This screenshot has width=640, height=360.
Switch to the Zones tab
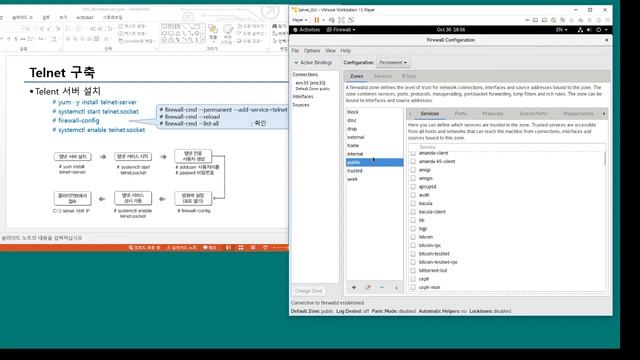(356, 76)
